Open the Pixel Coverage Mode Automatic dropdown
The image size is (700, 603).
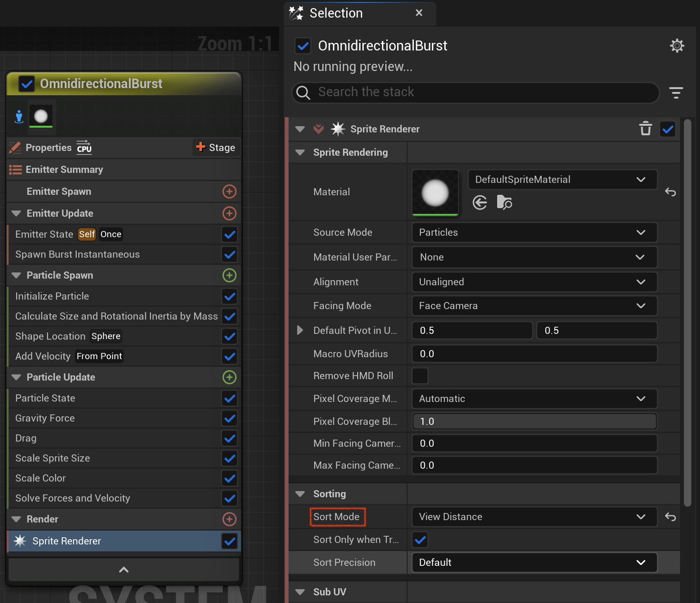[x=534, y=399]
